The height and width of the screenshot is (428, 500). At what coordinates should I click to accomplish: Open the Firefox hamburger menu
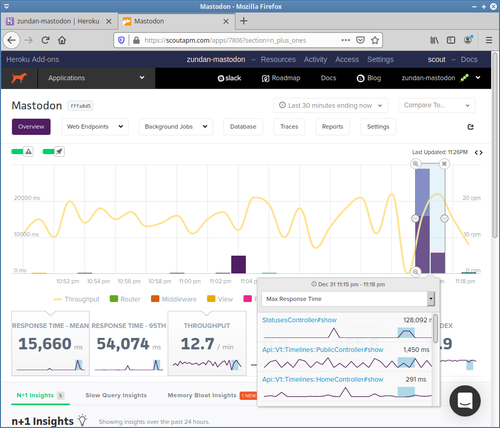coord(489,40)
